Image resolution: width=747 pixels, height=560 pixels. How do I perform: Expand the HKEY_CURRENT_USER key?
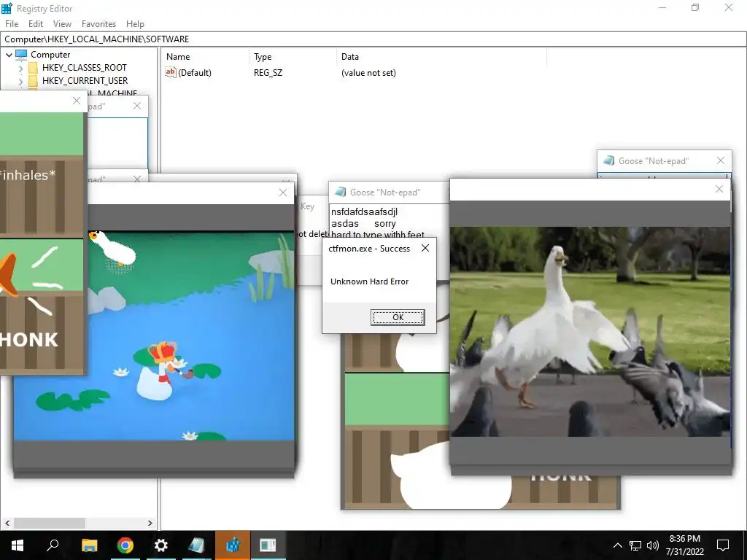[20, 81]
